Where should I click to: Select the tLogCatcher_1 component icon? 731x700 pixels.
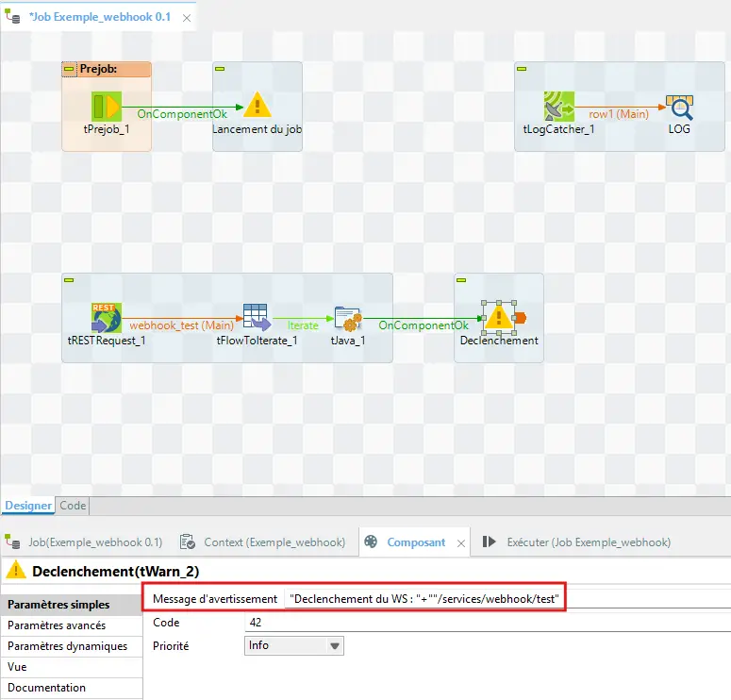point(558,107)
